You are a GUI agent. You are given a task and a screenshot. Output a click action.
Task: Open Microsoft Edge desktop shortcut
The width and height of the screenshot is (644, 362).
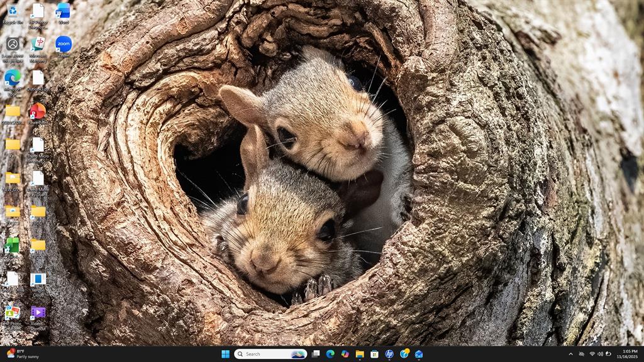13,78
